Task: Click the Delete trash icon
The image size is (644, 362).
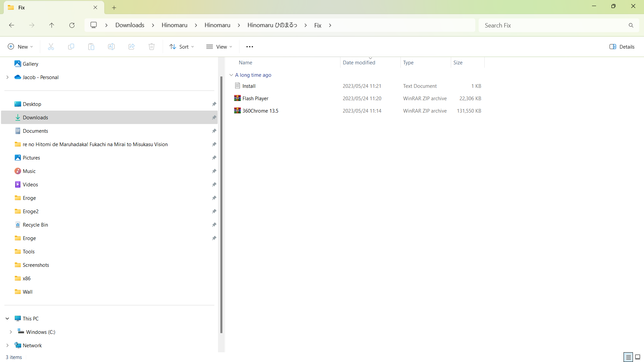Action: click(152, 47)
